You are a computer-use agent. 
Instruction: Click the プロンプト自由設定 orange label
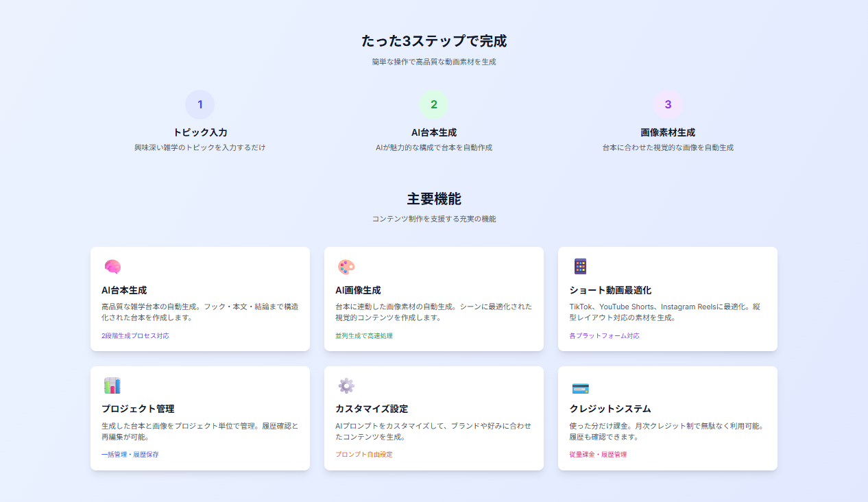tap(364, 455)
